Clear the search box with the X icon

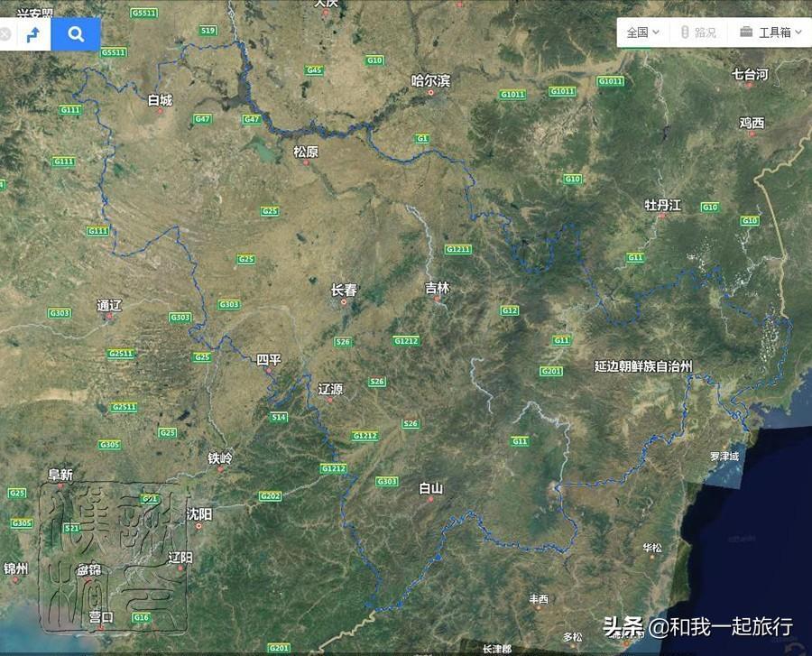click(x=5, y=34)
